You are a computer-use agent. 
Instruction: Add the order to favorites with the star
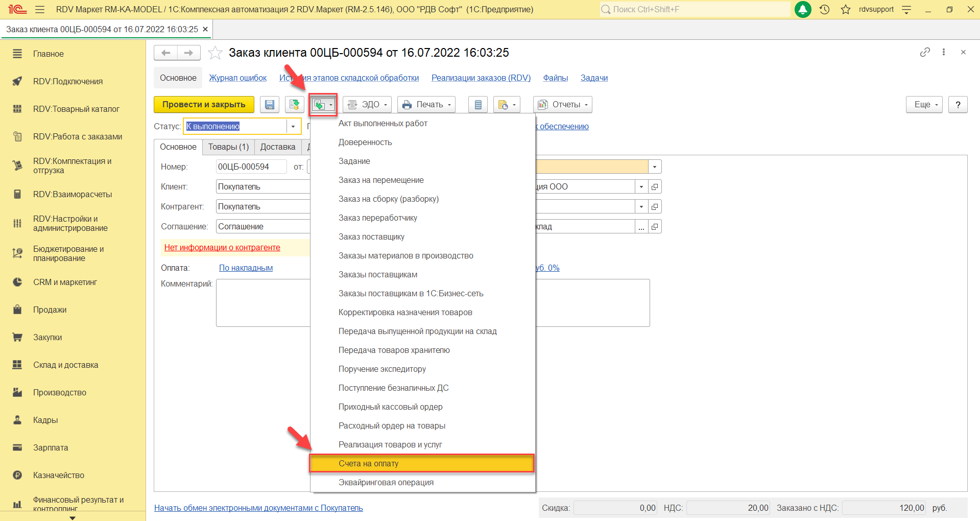[215, 53]
